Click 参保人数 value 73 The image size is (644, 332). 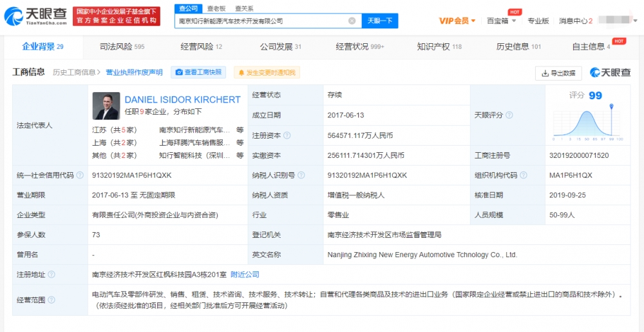click(x=97, y=235)
